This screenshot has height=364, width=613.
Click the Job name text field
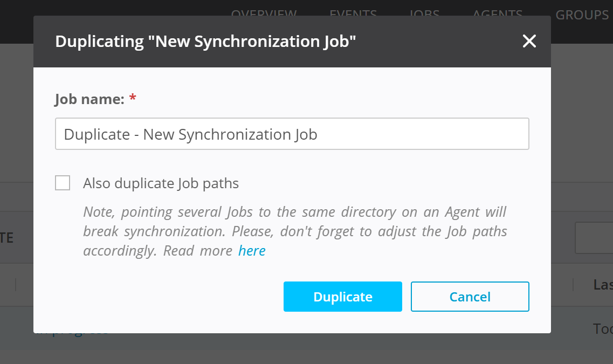click(x=292, y=134)
